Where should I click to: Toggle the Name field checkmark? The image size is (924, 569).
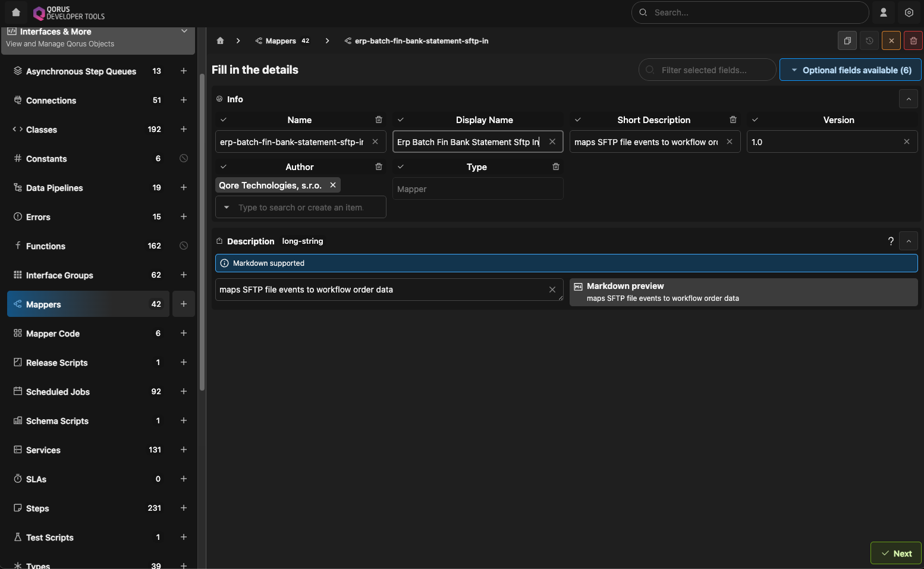tap(224, 120)
